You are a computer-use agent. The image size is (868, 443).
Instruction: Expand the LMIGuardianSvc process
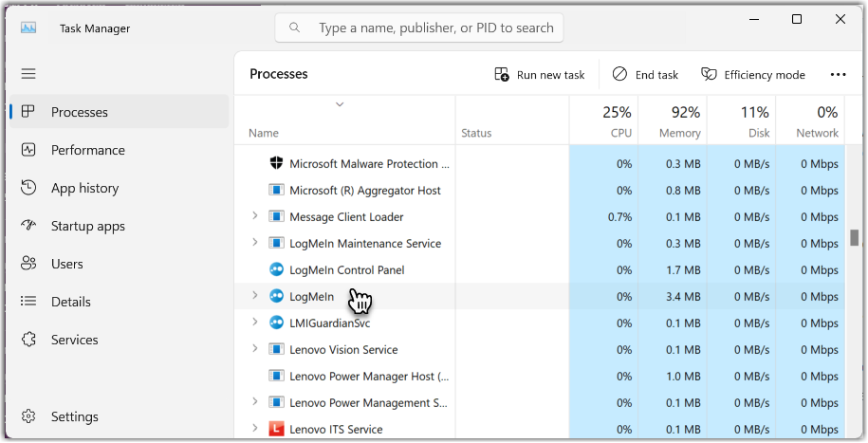coord(254,323)
